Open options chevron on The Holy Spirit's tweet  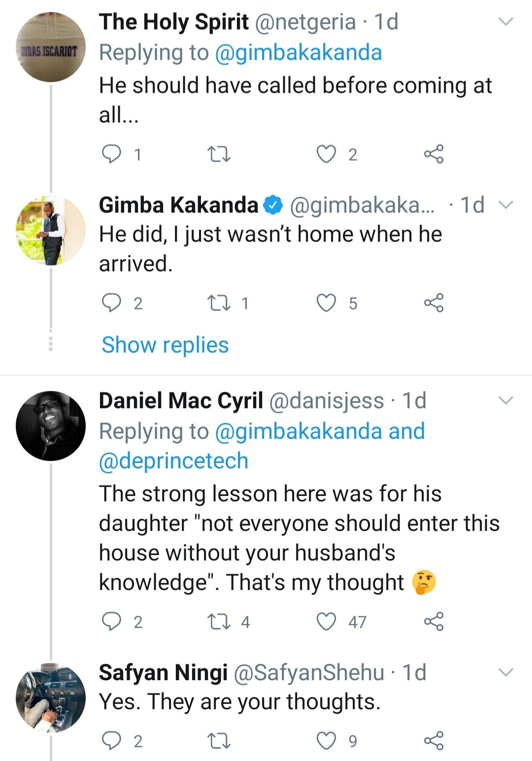506,22
